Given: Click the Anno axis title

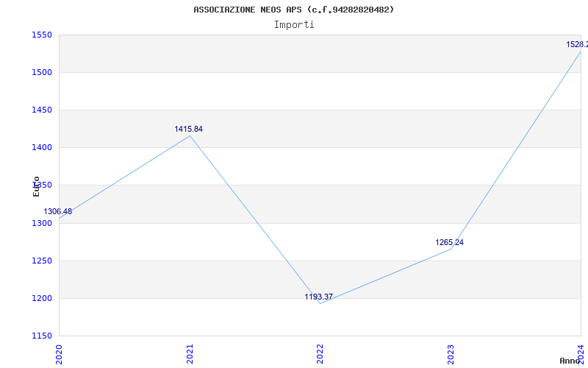Looking at the screenshot, I should point(570,361).
